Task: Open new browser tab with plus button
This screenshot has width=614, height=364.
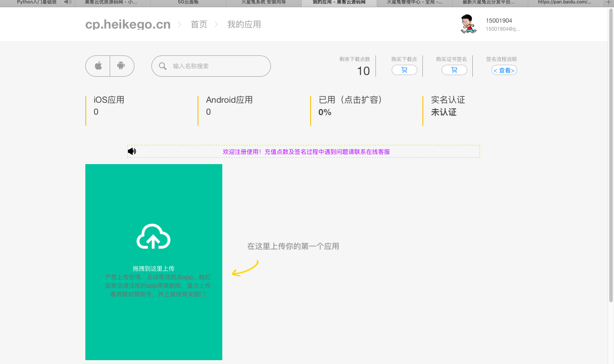Action: [x=608, y=3]
